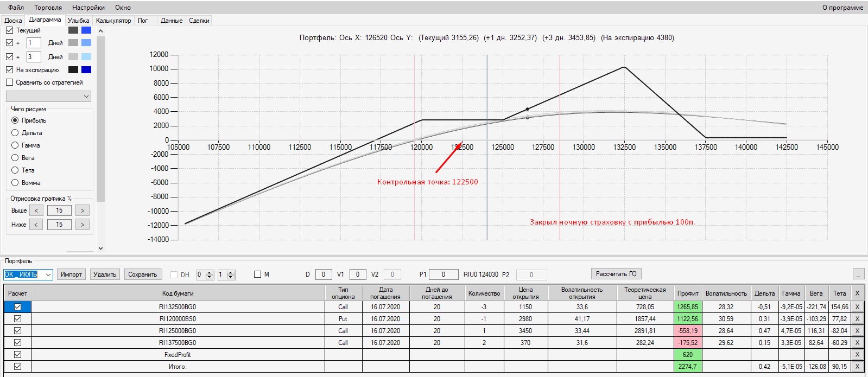Click X button in Итого row
The image size is (868, 377).
[857, 367]
